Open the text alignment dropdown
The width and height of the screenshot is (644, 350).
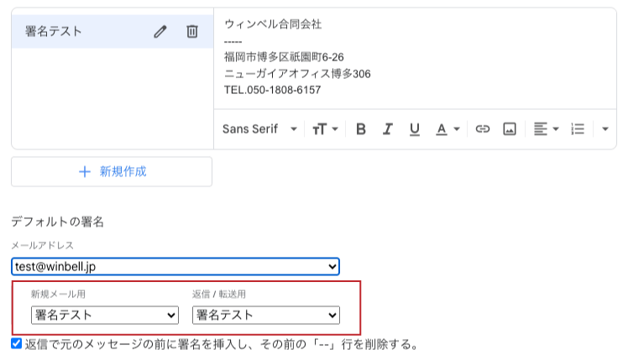[x=546, y=129]
